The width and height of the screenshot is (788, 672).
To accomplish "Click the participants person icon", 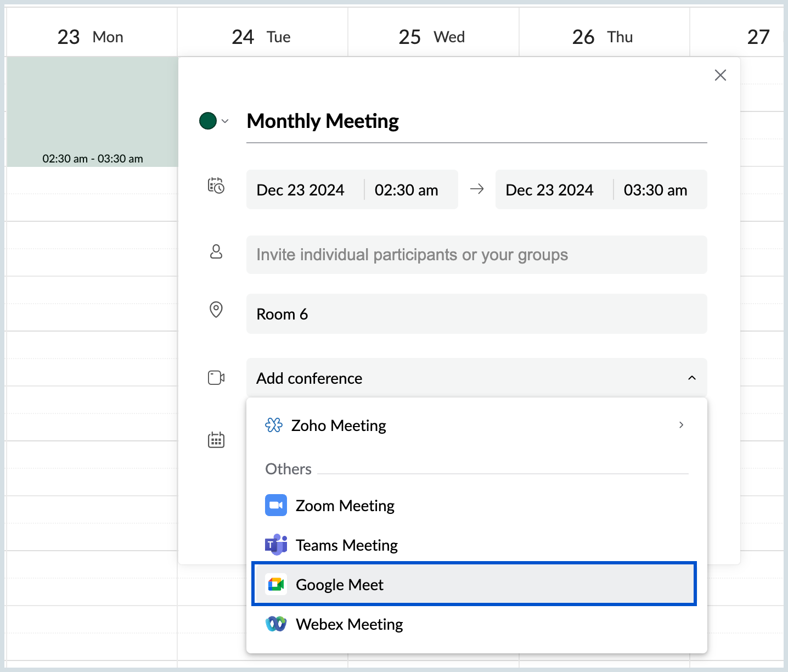I will [216, 252].
